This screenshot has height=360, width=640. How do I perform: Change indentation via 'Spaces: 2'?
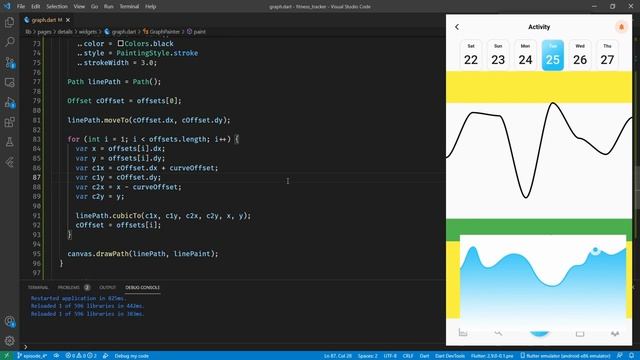point(367,356)
